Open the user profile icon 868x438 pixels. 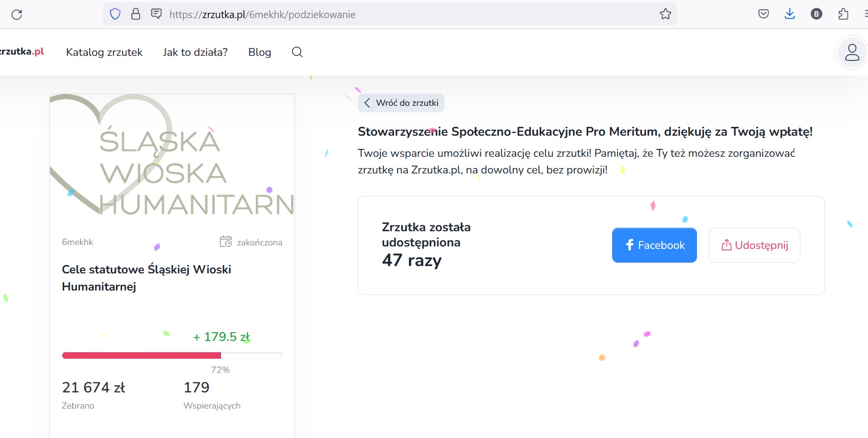click(852, 52)
